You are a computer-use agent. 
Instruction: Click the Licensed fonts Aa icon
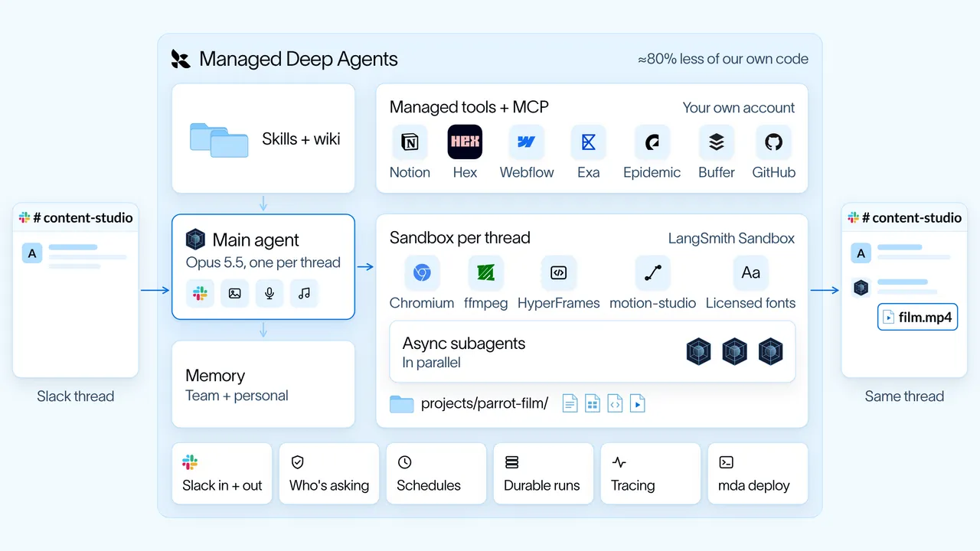[750, 273]
